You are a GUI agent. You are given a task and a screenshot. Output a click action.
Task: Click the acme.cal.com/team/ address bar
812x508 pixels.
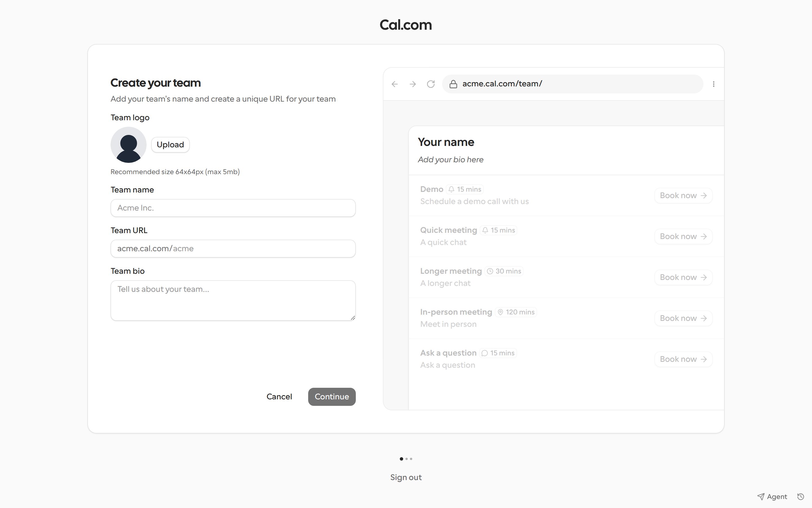(573, 84)
